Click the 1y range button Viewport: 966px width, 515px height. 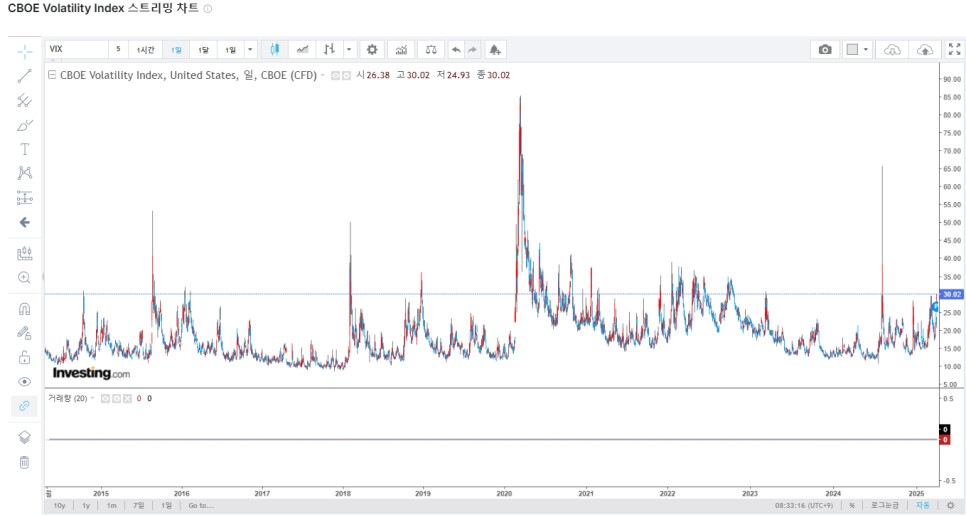[86, 505]
